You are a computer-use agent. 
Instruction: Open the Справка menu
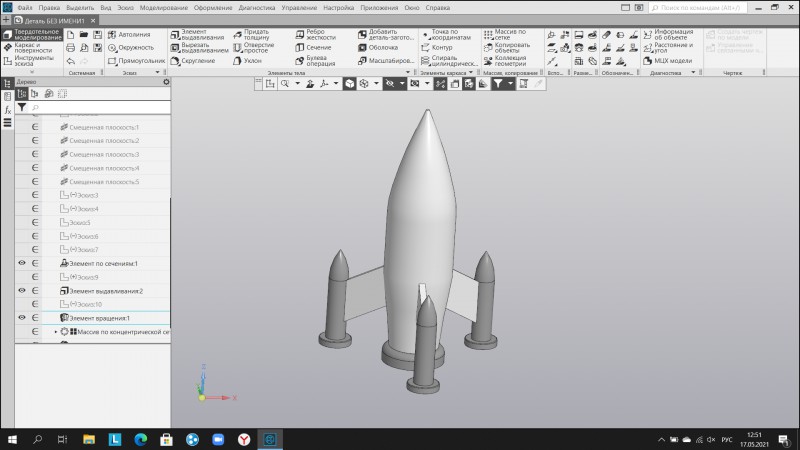(438, 8)
